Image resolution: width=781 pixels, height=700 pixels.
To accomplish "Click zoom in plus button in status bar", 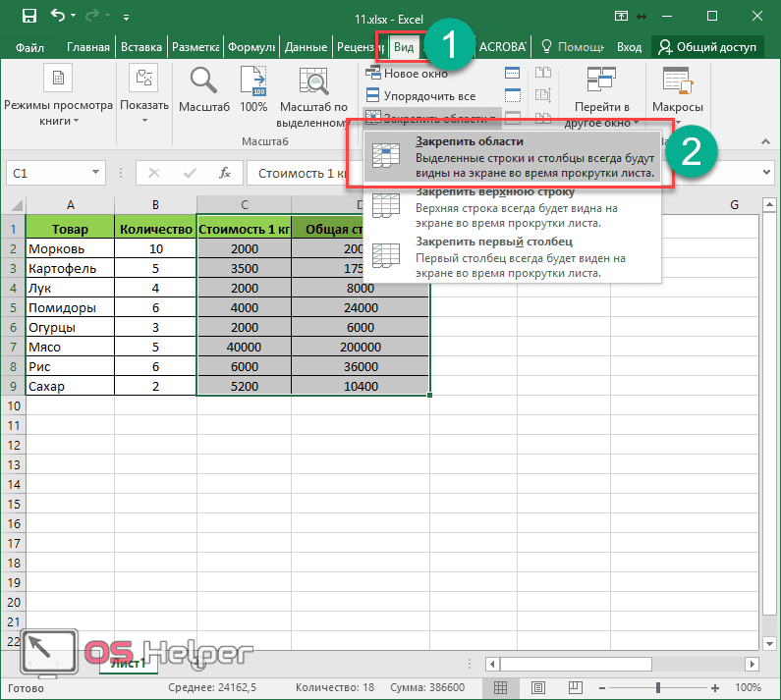I will 715,688.
